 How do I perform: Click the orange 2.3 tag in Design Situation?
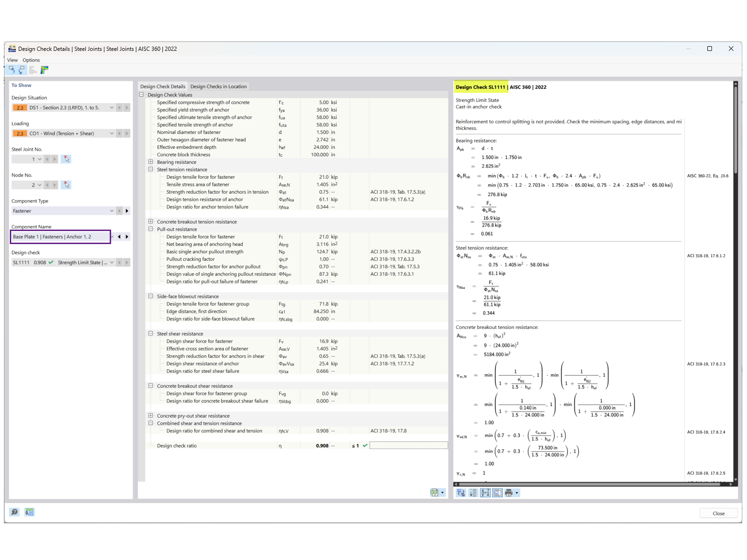coord(20,108)
